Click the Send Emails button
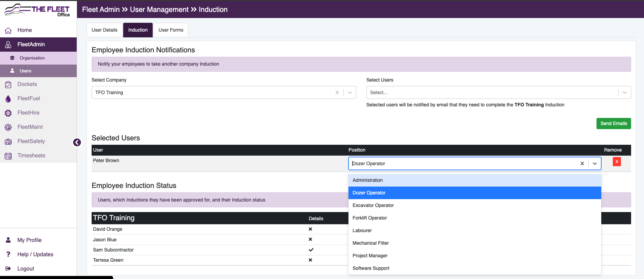This screenshot has width=644, height=279. coord(613,123)
